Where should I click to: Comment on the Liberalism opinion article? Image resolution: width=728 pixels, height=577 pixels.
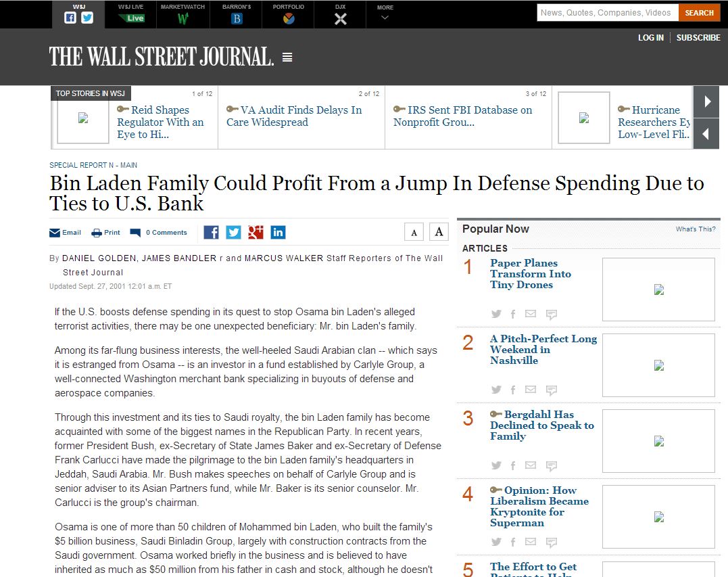552,543
